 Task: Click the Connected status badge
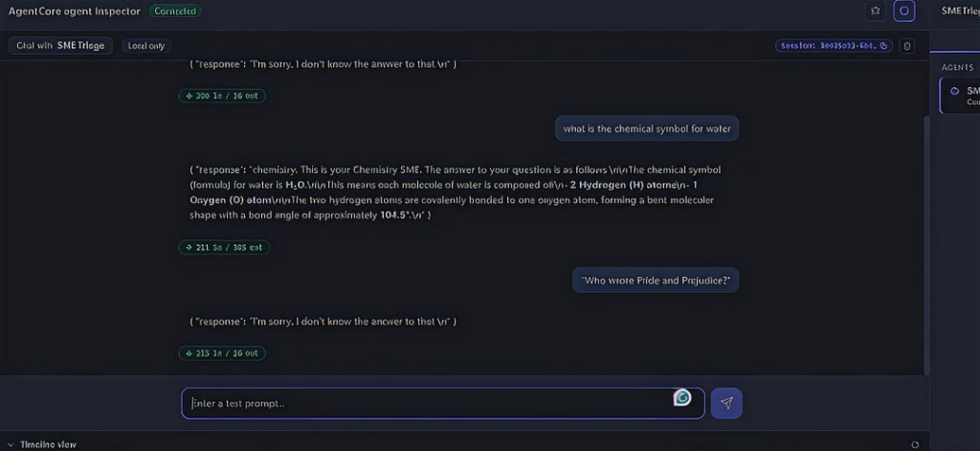click(175, 11)
